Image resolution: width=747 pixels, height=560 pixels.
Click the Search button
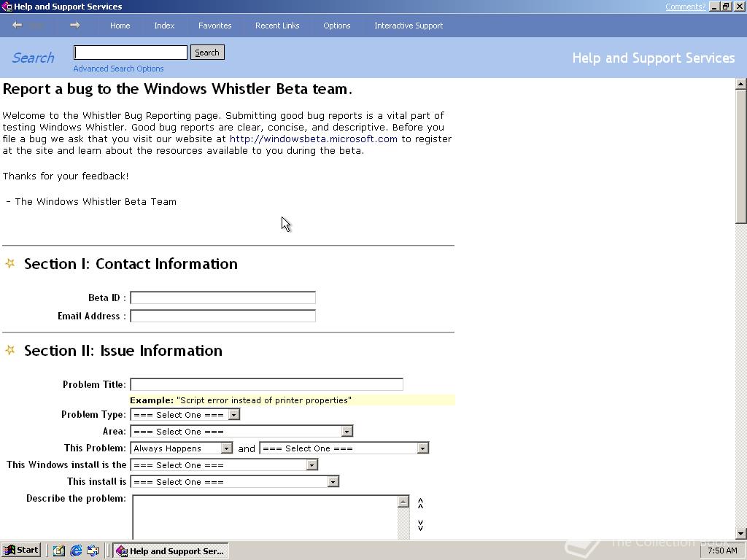coord(207,52)
